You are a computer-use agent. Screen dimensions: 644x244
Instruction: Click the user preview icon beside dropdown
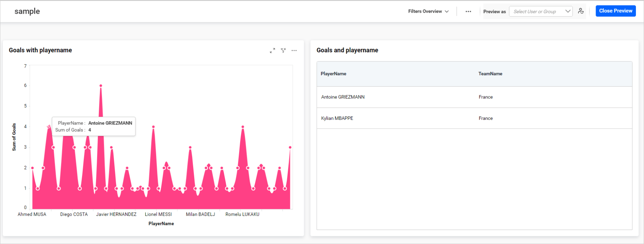click(x=581, y=11)
